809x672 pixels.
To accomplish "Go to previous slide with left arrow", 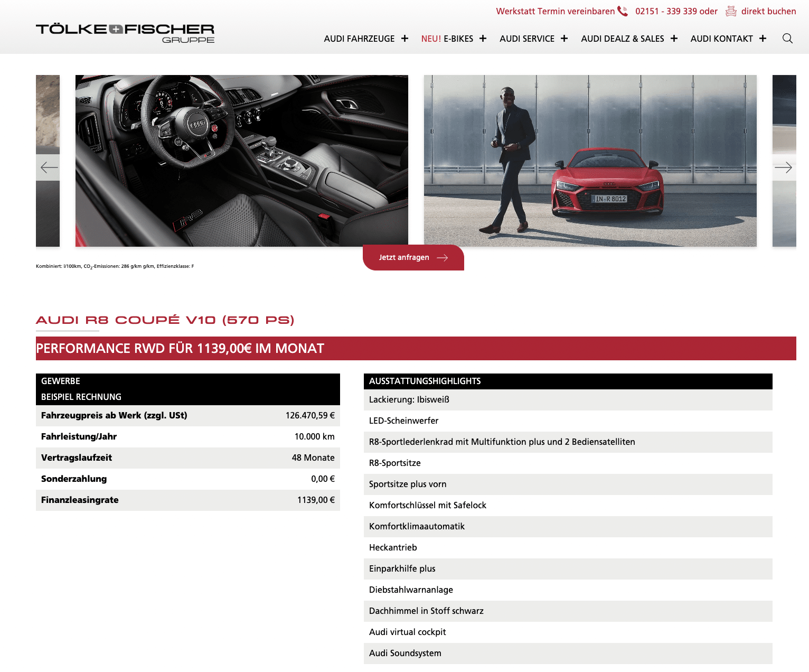I will [x=49, y=167].
